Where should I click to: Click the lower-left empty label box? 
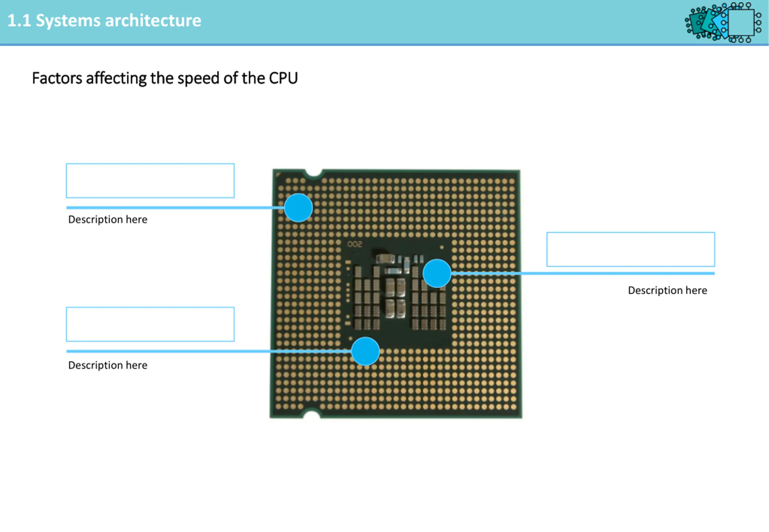150,324
